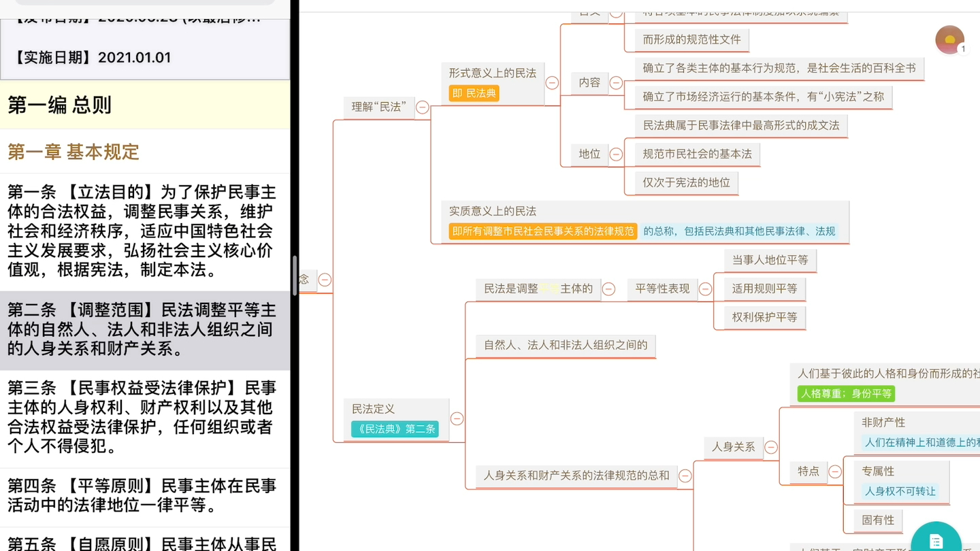Viewport: 980px width, 551px height.
Task: Select the 人们在精神上和道德上 note under 非财产性
Action: coord(920,442)
